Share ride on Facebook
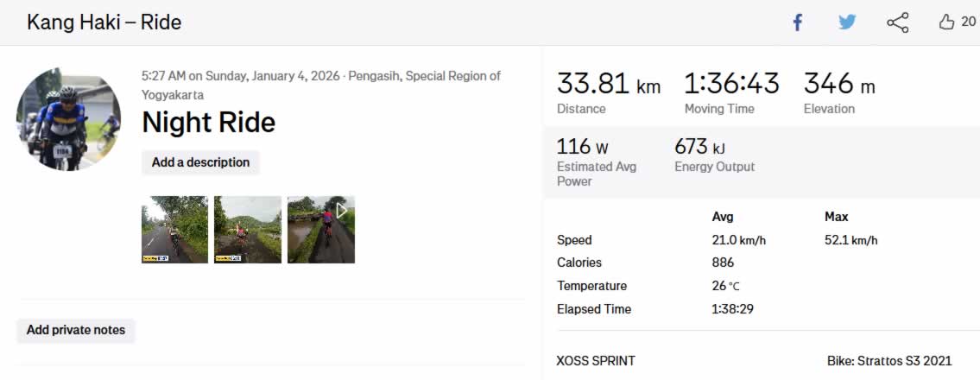980x380 pixels. click(x=798, y=22)
